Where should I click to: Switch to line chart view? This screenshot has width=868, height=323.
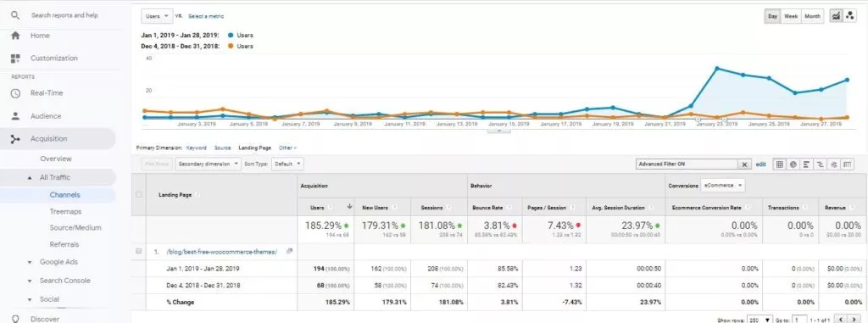pos(836,16)
